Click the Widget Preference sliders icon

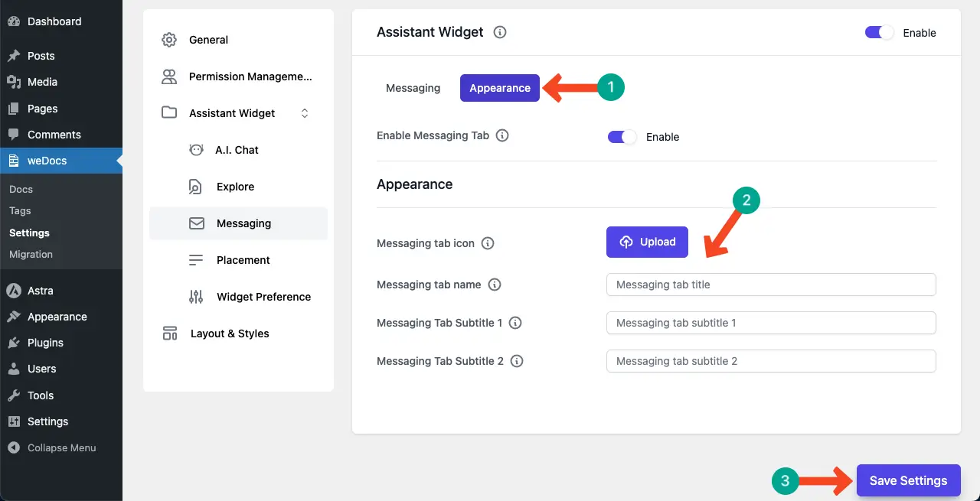(x=196, y=297)
